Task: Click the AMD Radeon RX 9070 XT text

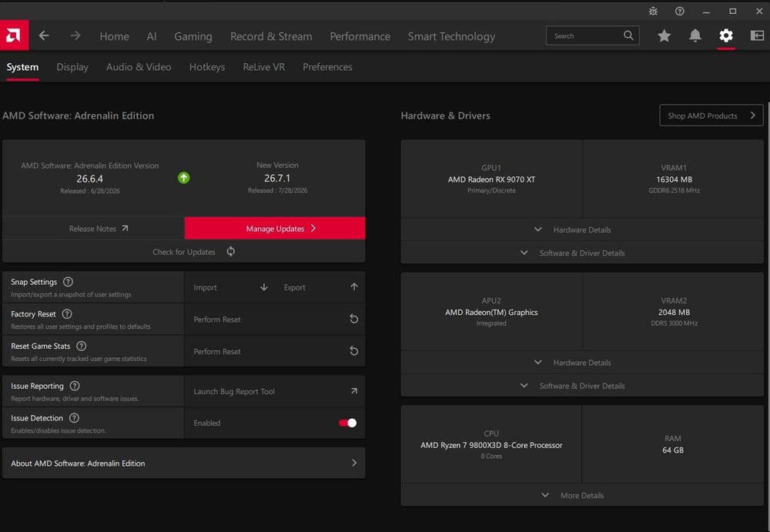Action: [491, 179]
